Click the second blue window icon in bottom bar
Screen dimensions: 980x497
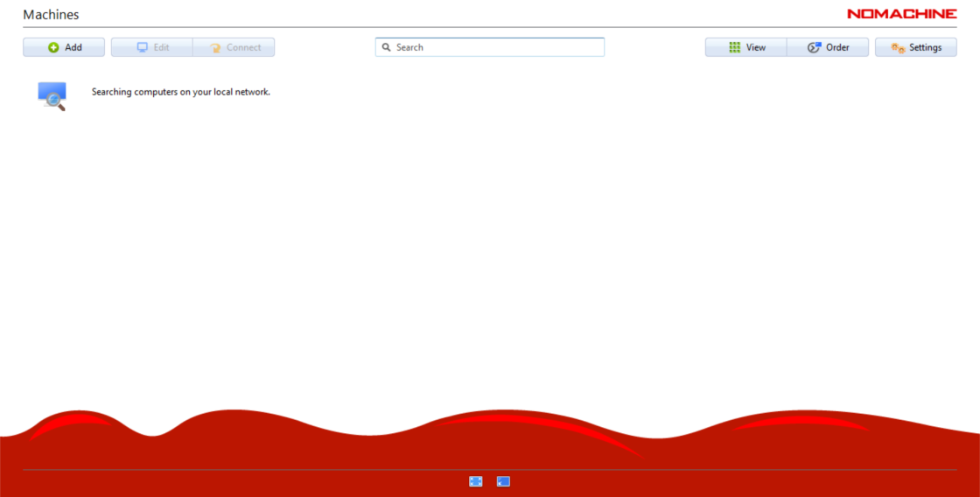pos(503,481)
